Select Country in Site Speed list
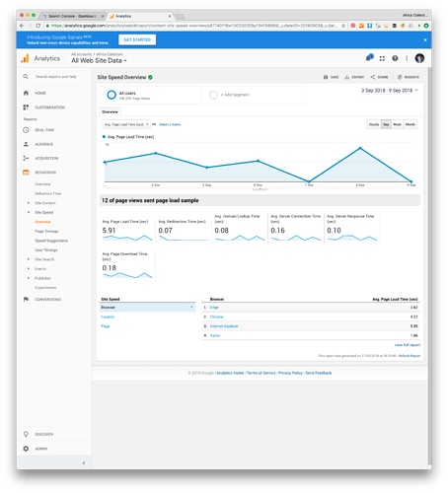The image size is (448, 493). [108, 317]
